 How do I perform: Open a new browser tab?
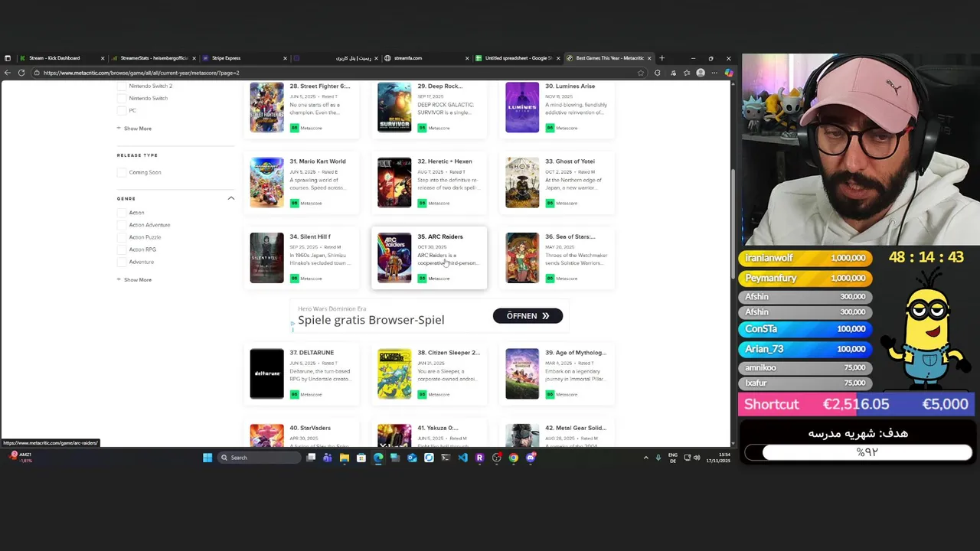click(662, 58)
